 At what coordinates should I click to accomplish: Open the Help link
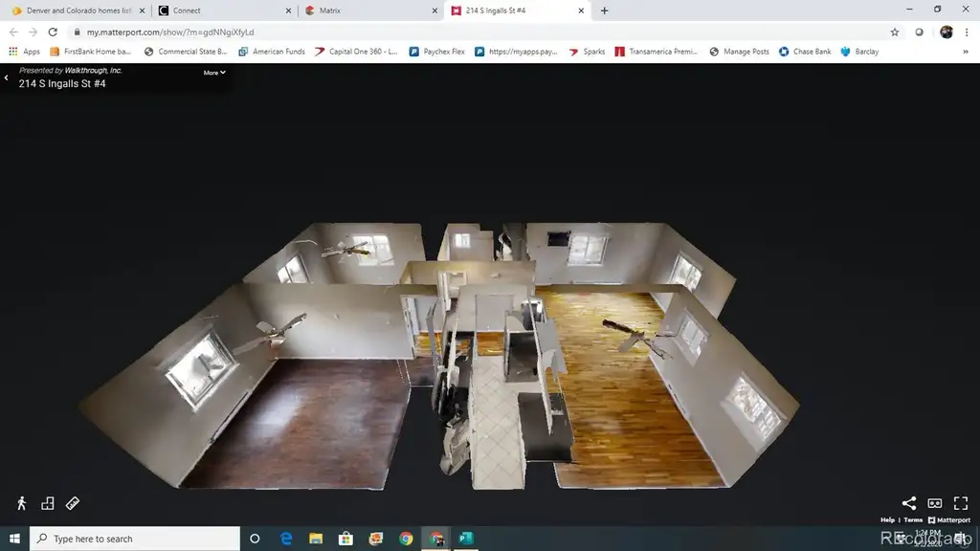(887, 519)
